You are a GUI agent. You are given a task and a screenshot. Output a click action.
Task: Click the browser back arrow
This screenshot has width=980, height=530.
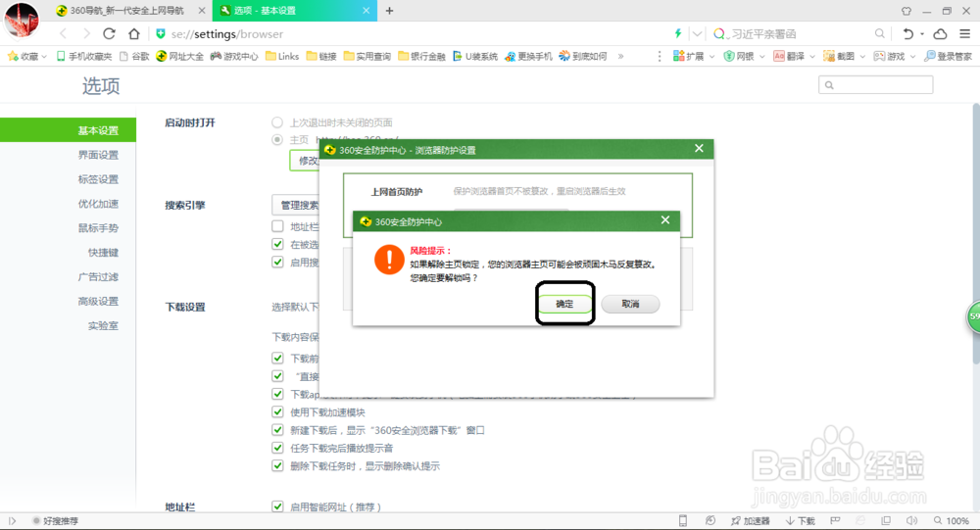point(63,33)
